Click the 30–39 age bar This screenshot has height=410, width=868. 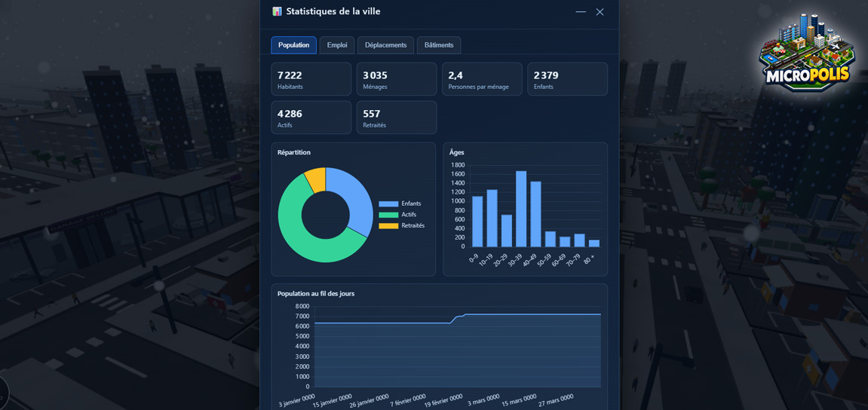click(521, 209)
